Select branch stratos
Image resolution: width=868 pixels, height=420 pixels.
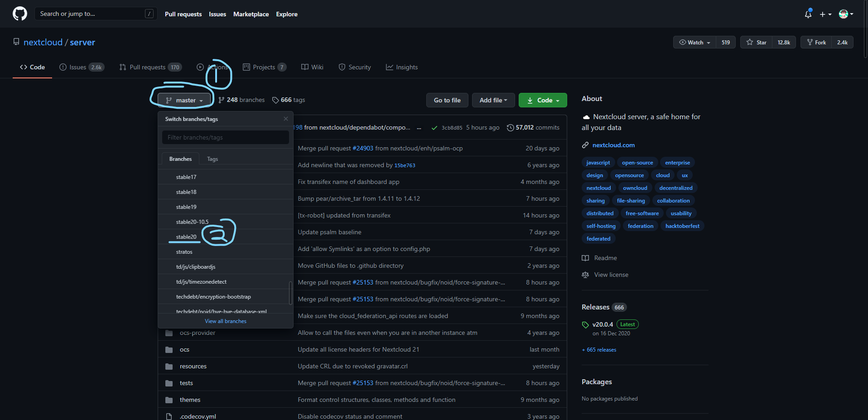point(226,251)
